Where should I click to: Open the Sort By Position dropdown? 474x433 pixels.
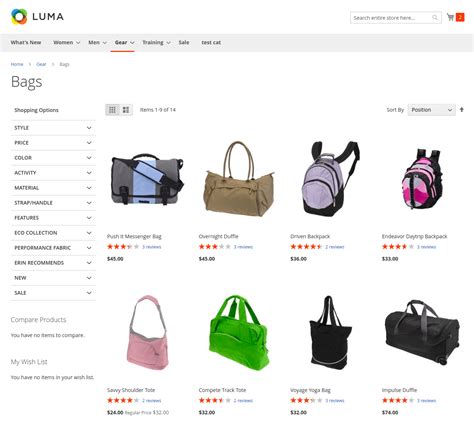click(432, 110)
